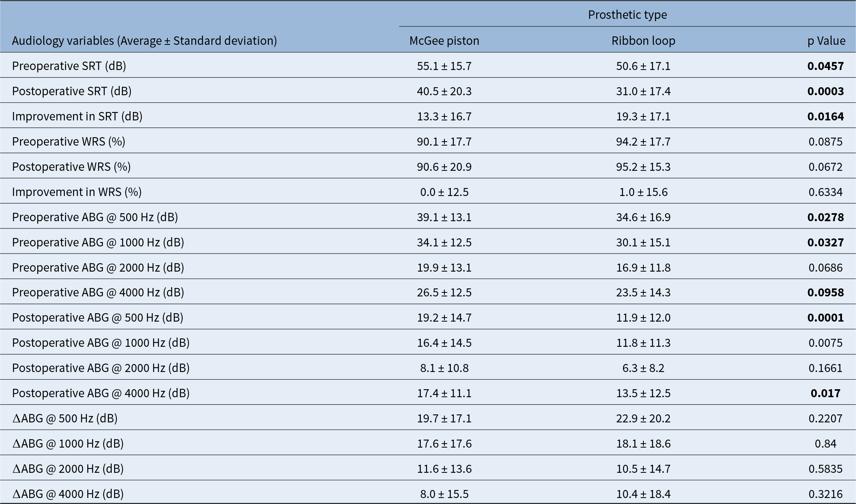Click the bold p value 0.0457
856x504 pixels.
pos(825,66)
